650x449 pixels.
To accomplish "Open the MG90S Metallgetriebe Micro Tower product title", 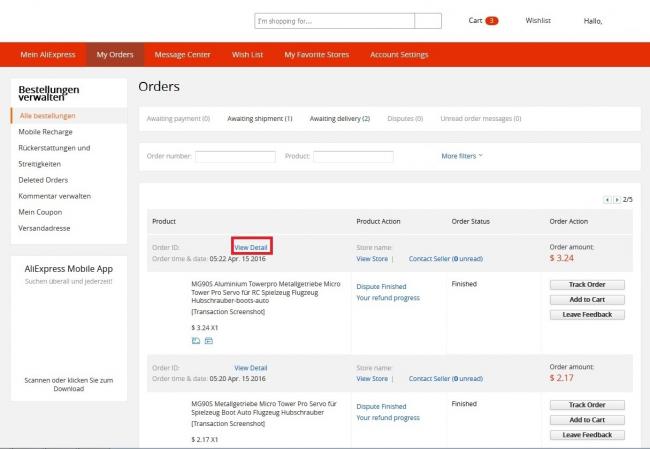I will [264, 408].
